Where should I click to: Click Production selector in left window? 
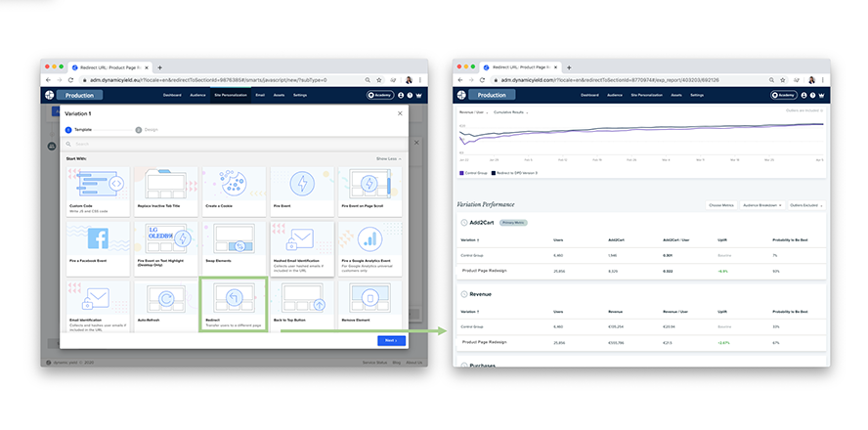[x=80, y=95]
